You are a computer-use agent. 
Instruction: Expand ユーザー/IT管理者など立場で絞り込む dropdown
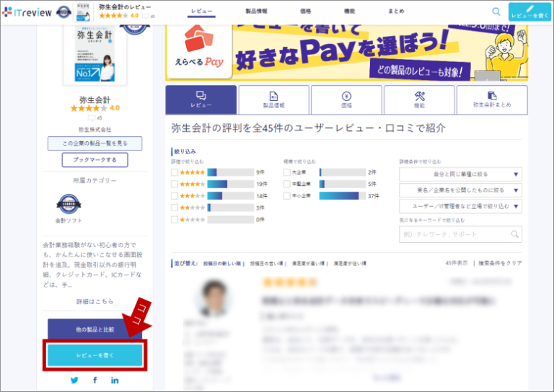460,206
